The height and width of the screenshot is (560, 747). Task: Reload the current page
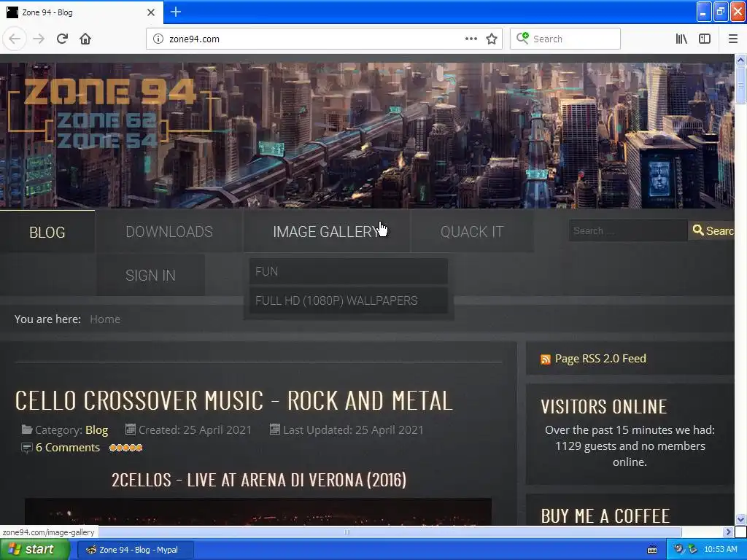[62, 39]
